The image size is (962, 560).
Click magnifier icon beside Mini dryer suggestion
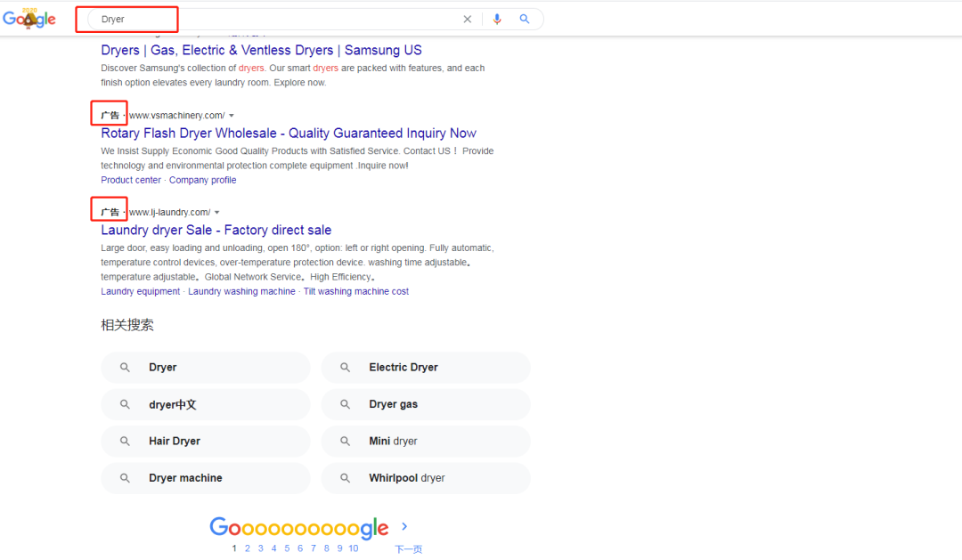345,441
